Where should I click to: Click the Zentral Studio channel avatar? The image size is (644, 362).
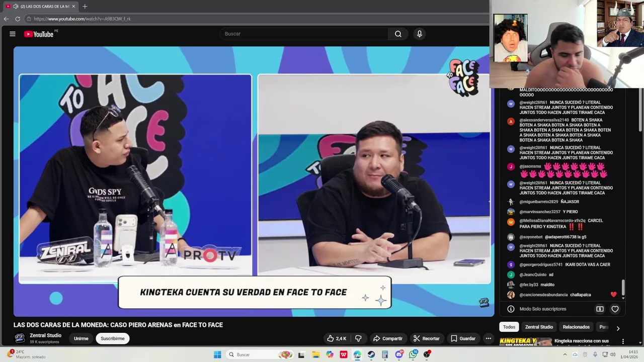[x=20, y=338]
